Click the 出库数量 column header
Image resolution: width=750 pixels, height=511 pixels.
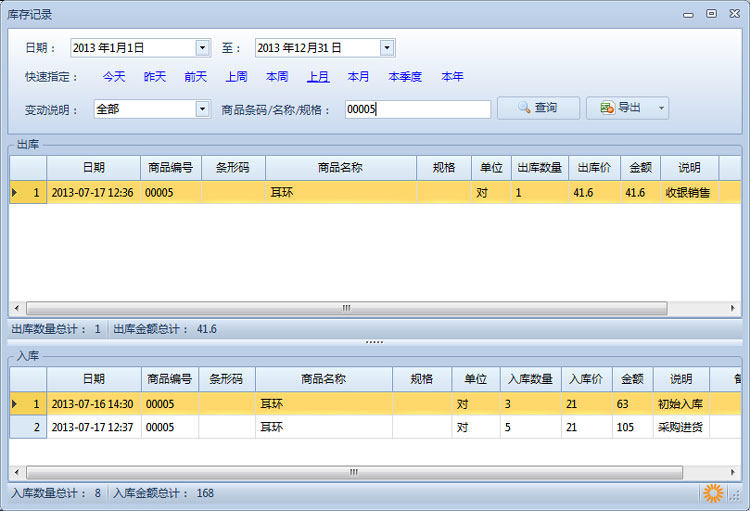pos(540,168)
